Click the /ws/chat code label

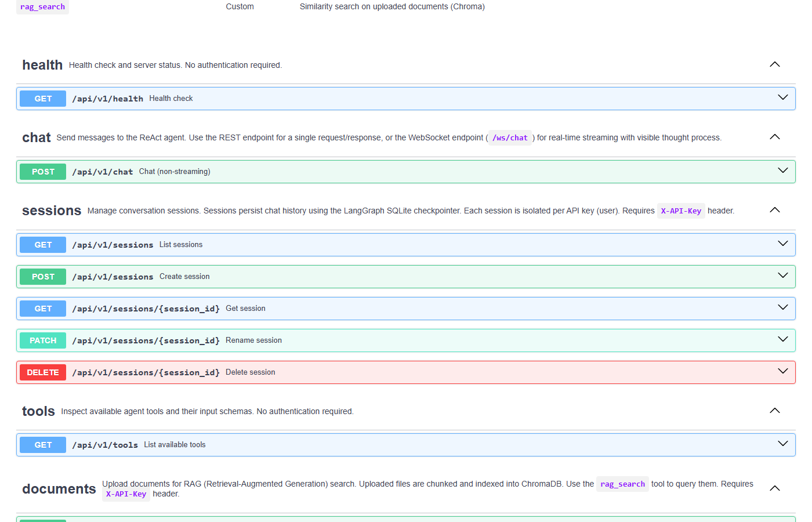(x=510, y=138)
